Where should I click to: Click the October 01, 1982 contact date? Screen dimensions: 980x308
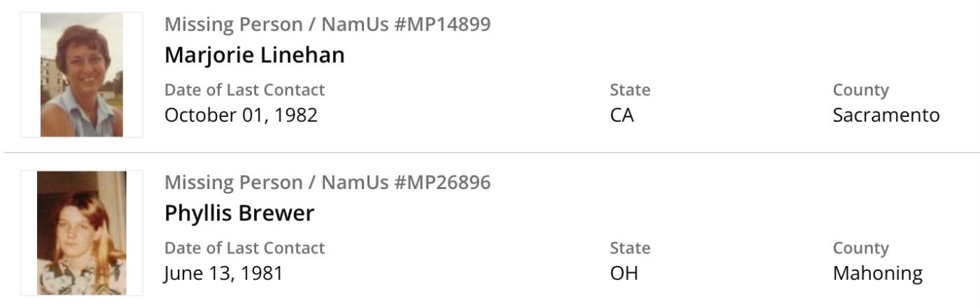pyautogui.click(x=241, y=115)
